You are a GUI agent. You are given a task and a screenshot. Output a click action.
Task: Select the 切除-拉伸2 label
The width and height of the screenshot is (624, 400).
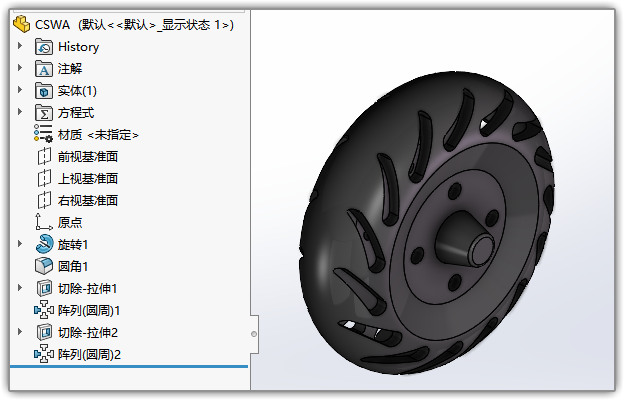pos(88,332)
